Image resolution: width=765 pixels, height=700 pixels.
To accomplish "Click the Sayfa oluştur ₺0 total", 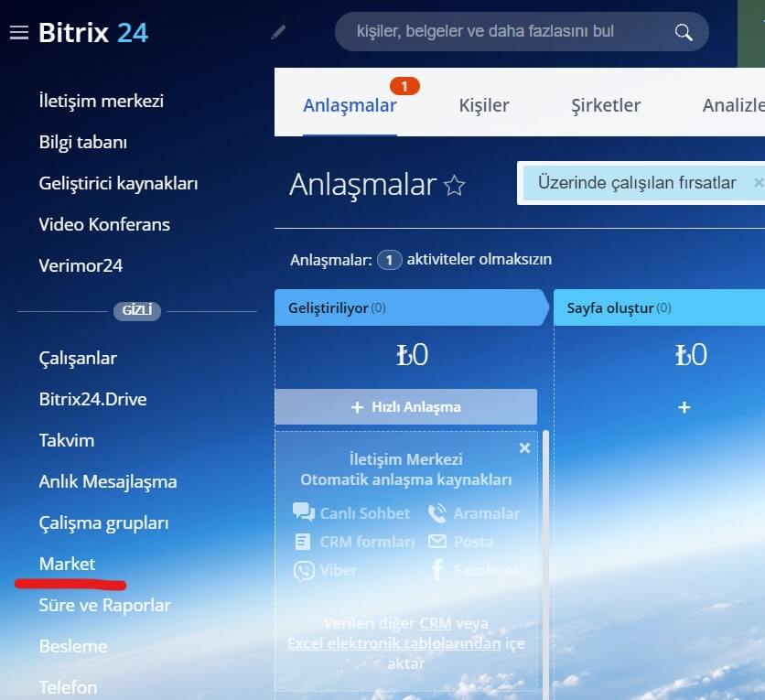I will (690, 355).
